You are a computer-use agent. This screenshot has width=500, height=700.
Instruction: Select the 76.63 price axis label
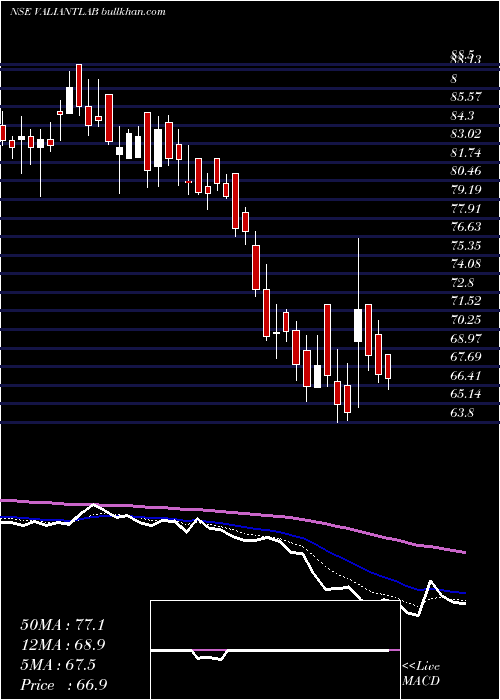(x=467, y=227)
